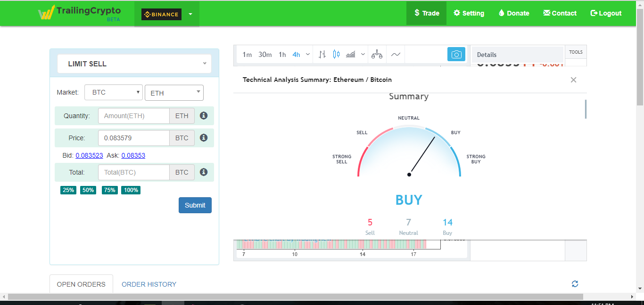Click the ETH unit label beside Quantity
This screenshot has width=644, height=305.
(x=182, y=116)
